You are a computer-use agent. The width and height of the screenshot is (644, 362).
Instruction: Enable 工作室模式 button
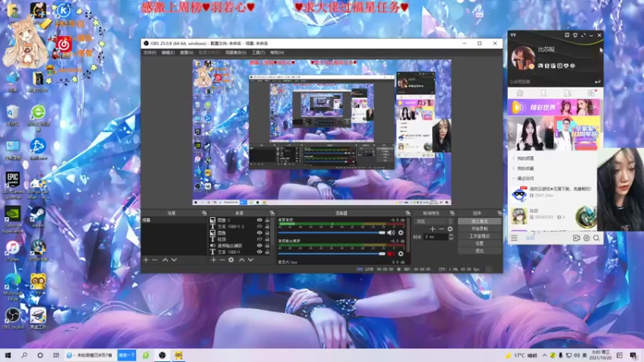[479, 236]
